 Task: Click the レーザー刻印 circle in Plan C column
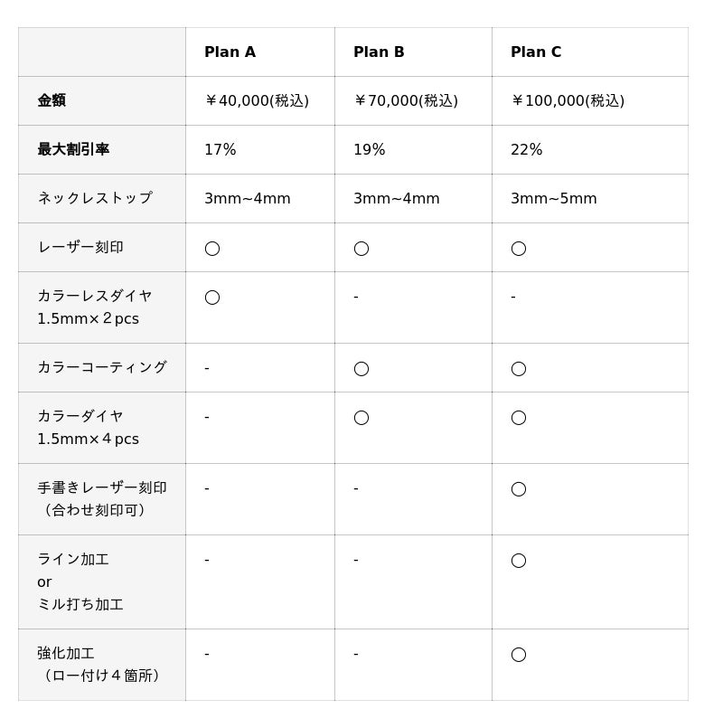(x=519, y=248)
